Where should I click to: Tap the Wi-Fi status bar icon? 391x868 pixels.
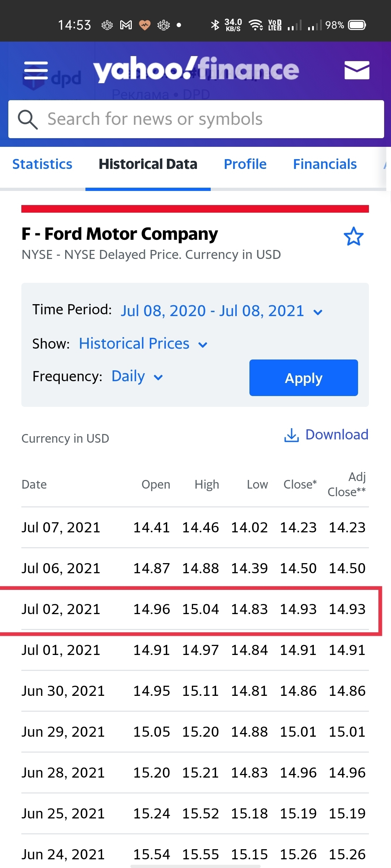click(256, 25)
